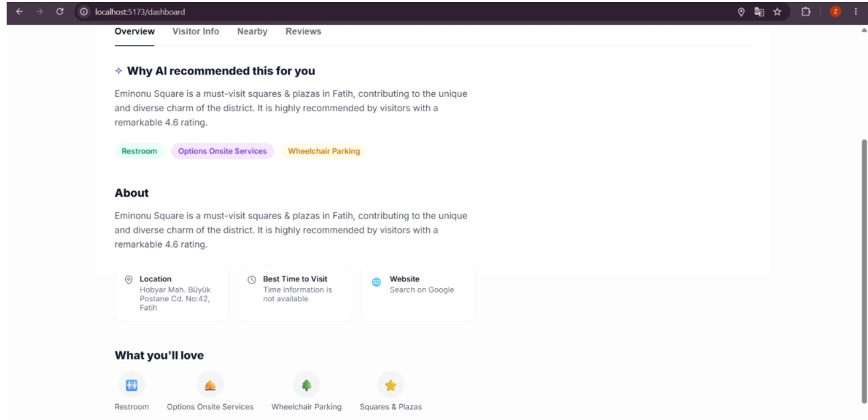
Task: Click the purple Options Onsite Services tag
Action: click(223, 151)
